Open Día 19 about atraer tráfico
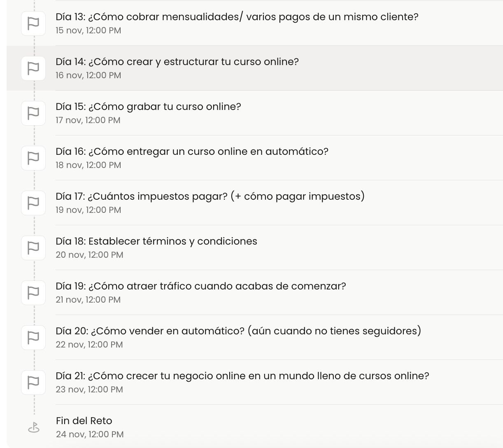The height and width of the screenshot is (448, 503). tap(201, 286)
